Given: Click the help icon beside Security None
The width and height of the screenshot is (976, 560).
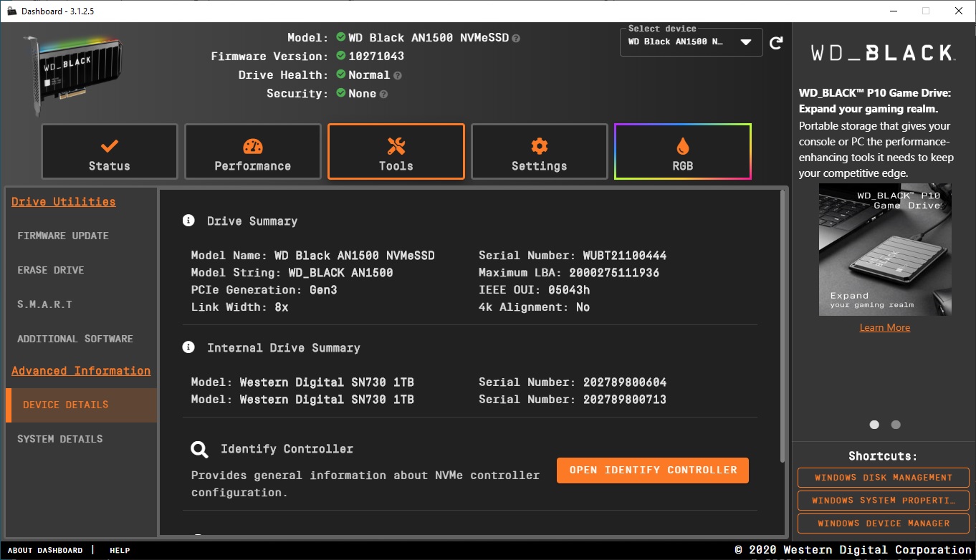Looking at the screenshot, I should (383, 94).
